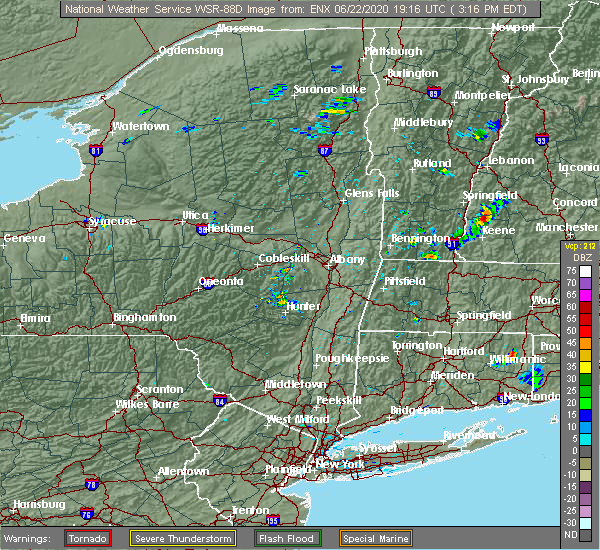The width and height of the screenshot is (600, 550).
Task: Select the white 75 dBZ color swatch
Action: click(585, 271)
